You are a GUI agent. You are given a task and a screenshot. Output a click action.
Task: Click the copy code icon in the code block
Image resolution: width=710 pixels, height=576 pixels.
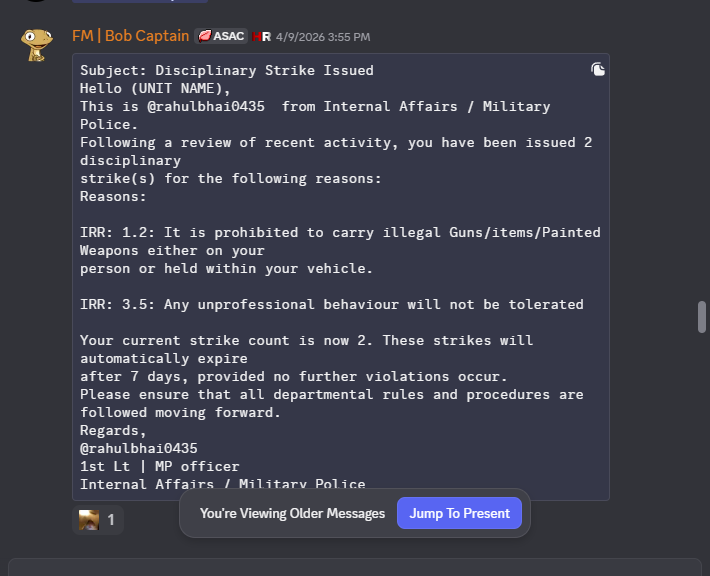click(598, 69)
